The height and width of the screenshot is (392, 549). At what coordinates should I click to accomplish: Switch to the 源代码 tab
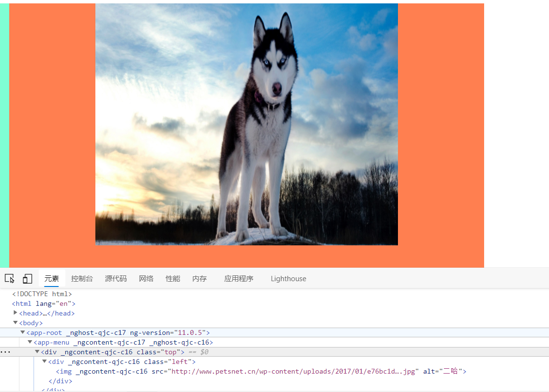[116, 279]
